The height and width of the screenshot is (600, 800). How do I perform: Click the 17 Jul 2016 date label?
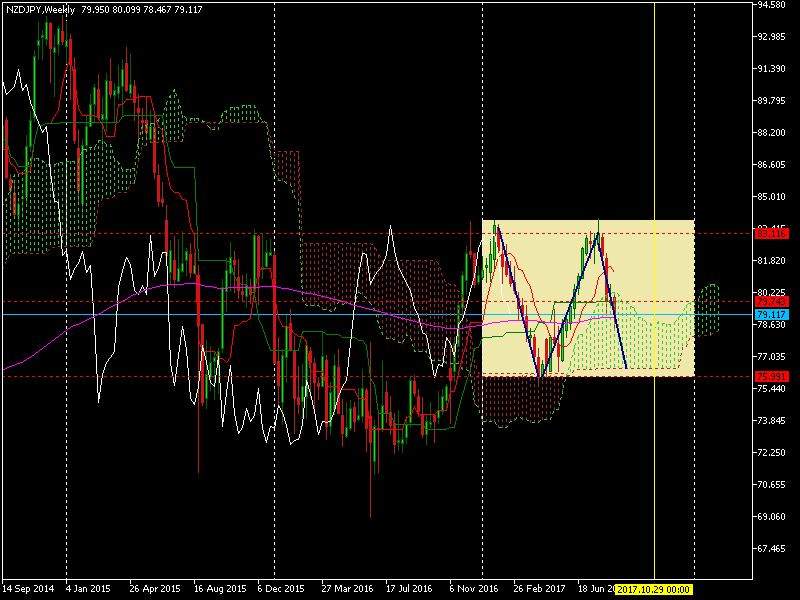coord(408,590)
